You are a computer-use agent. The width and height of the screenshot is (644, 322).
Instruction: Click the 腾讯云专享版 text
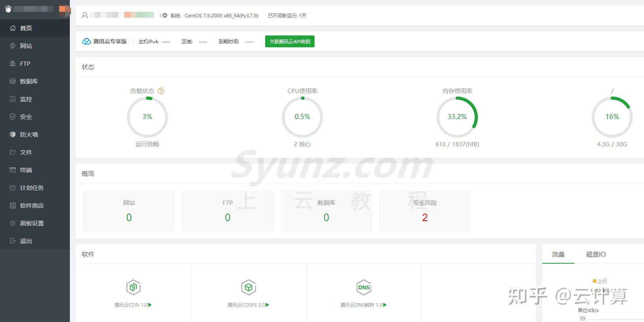click(x=110, y=41)
